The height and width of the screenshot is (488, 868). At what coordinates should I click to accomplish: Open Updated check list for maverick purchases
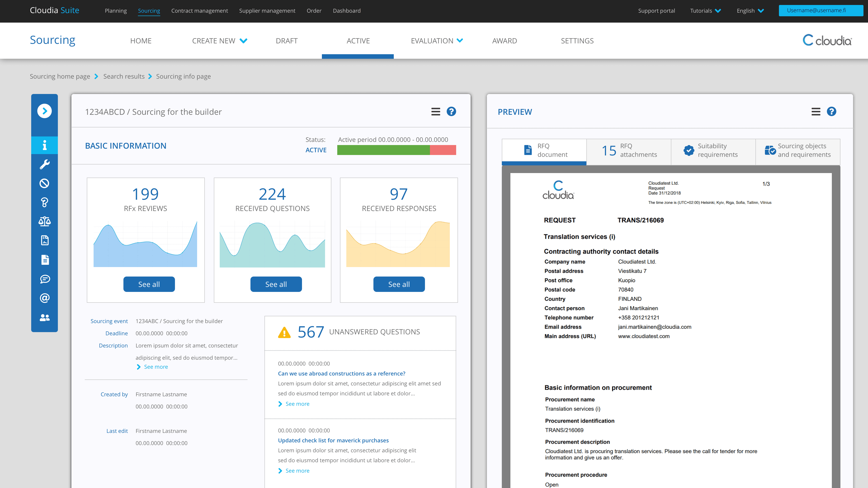(x=333, y=440)
